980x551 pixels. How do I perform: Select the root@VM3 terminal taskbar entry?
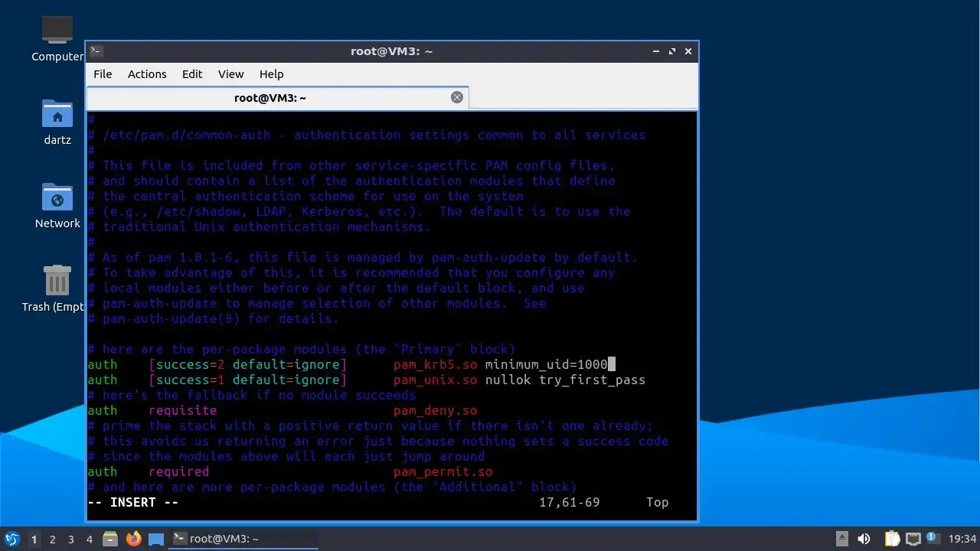(243, 539)
